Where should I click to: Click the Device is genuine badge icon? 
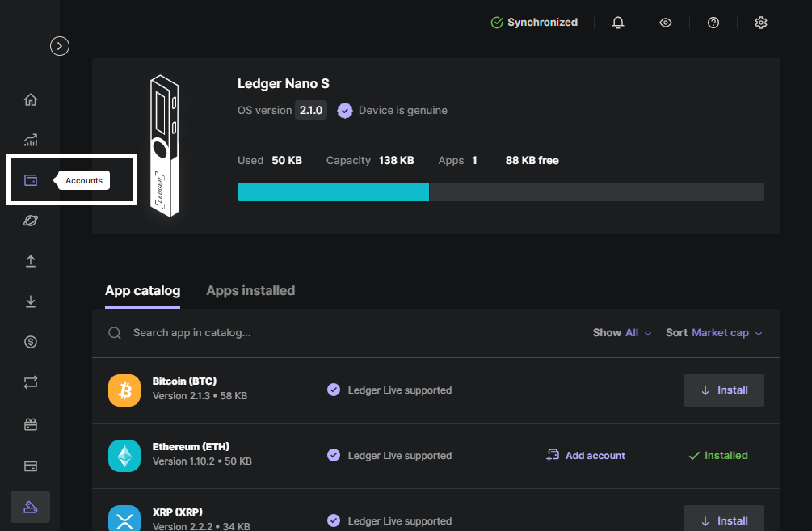pos(345,111)
